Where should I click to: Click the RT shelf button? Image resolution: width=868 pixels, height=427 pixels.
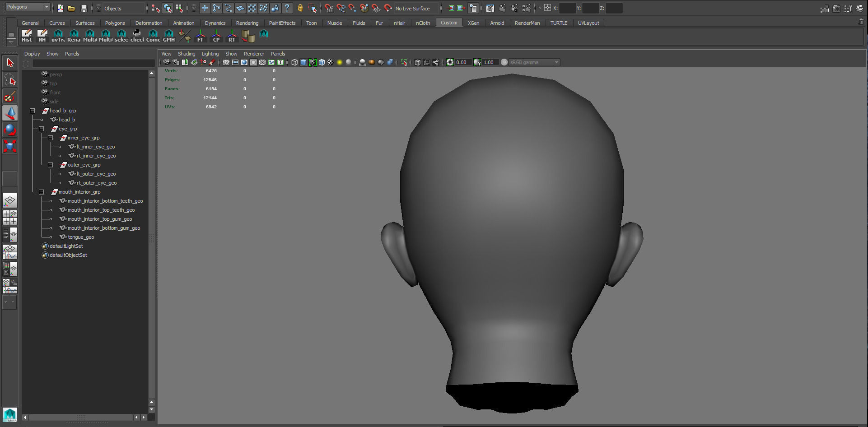pyautogui.click(x=232, y=36)
